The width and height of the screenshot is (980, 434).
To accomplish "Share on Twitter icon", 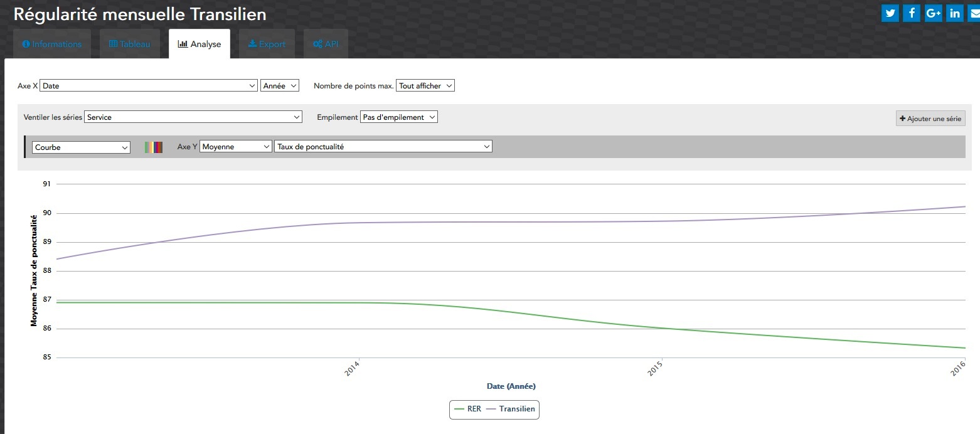I will 891,13.
